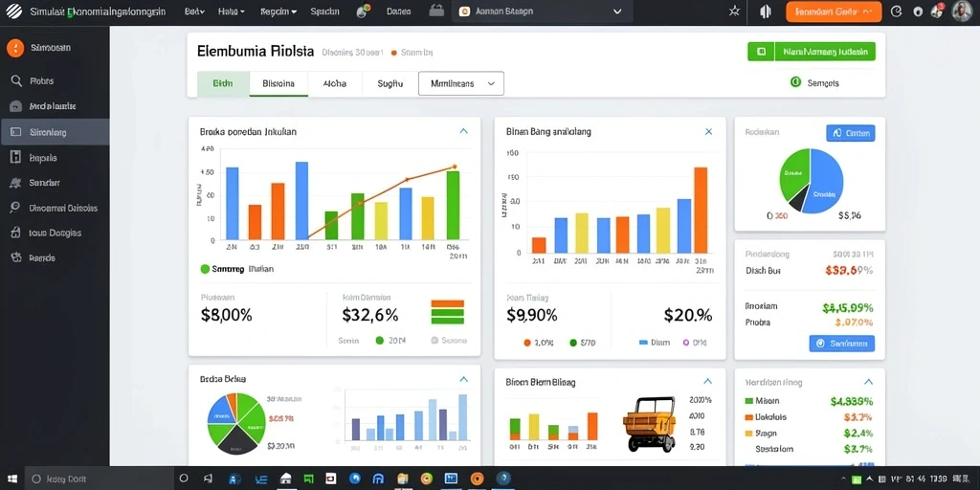Screen dimensions: 980x490
Task: Click the striped app logo top left
Action: pyautogui.click(x=13, y=11)
